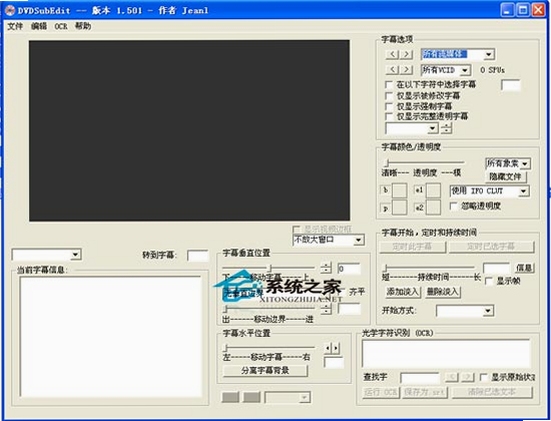This screenshot has height=421, width=551.
Task: Click the 定时此字幕 button
Action: click(413, 247)
